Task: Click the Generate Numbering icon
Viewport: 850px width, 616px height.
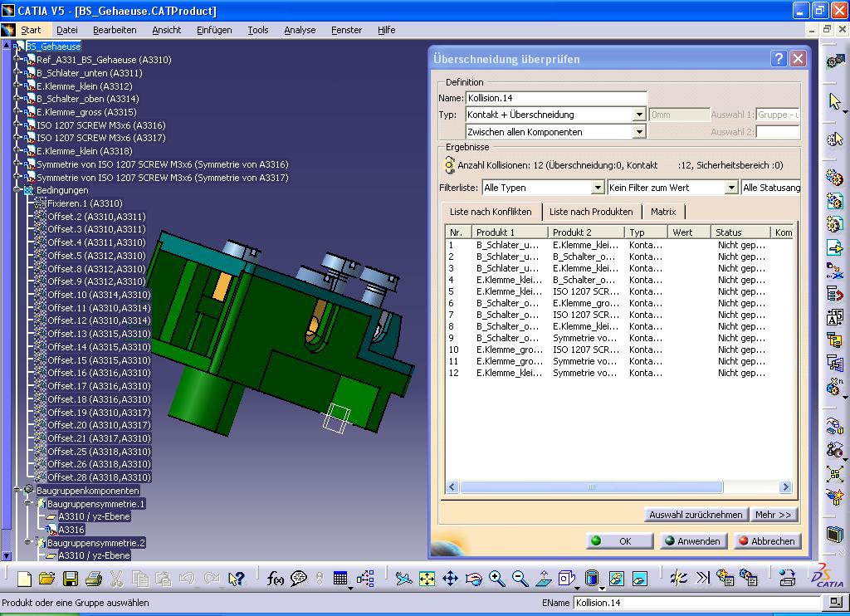Action: (835, 317)
